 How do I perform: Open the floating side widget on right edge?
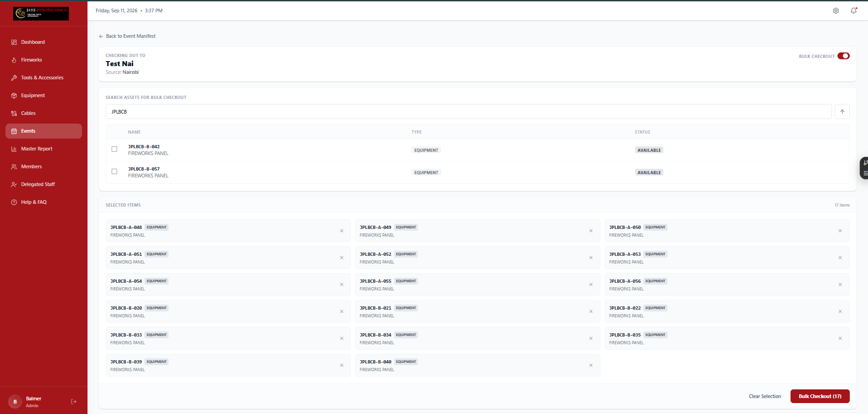click(864, 168)
